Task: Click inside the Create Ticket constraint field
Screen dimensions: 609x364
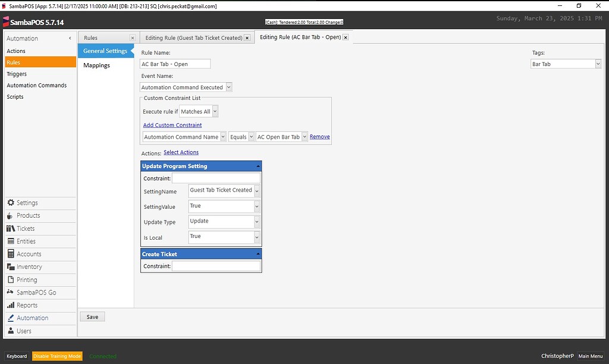Action: pos(215,266)
